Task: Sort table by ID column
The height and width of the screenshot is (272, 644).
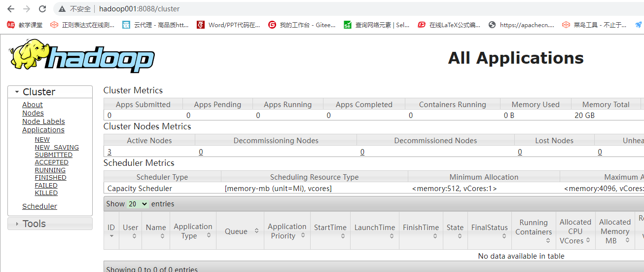Action: pos(111,231)
